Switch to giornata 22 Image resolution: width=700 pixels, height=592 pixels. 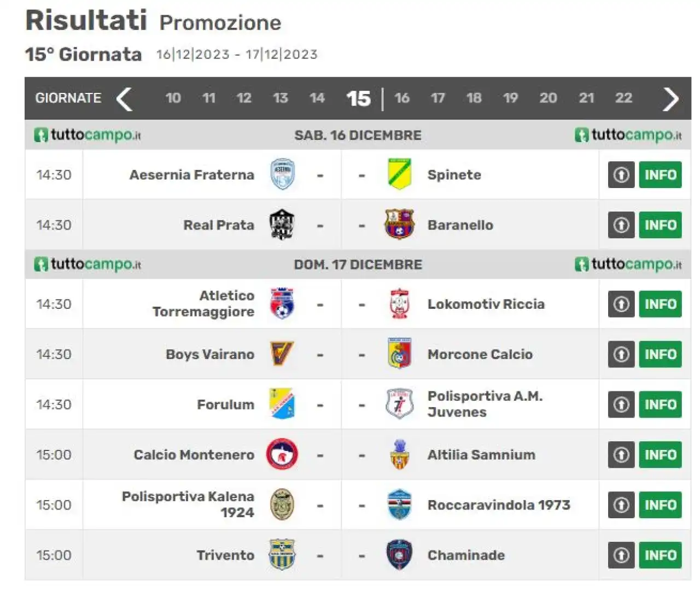[623, 98]
